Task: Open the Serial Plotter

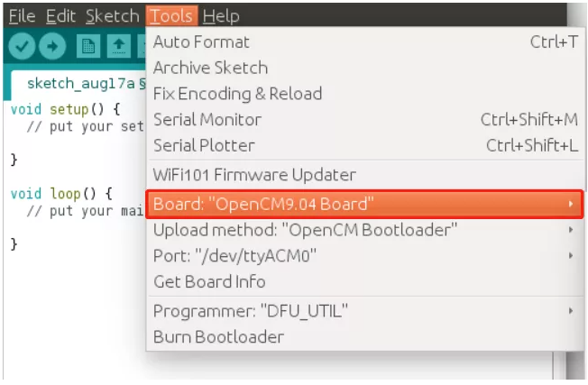Action: pyautogui.click(x=204, y=145)
